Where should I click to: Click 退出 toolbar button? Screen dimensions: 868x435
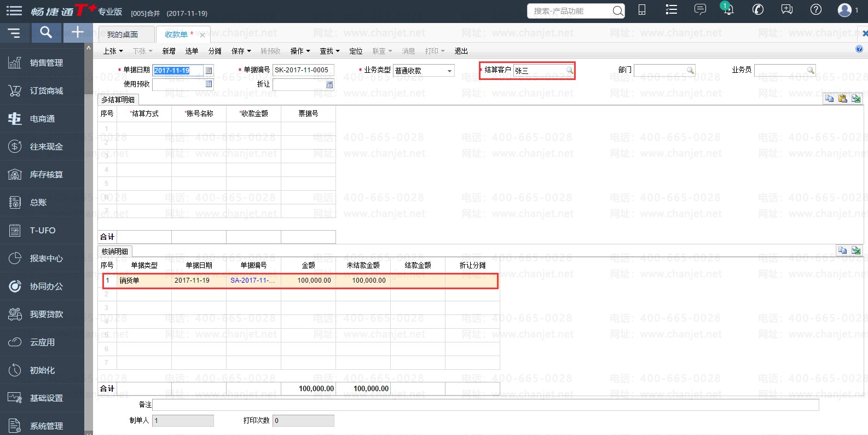pos(461,51)
